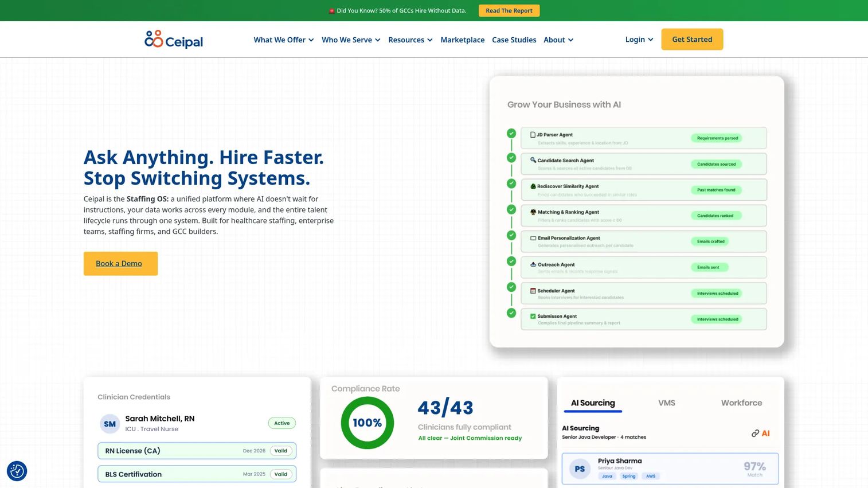868x488 pixels.
Task: Click the green check beside JD Parser Agent
Action: click(x=511, y=134)
